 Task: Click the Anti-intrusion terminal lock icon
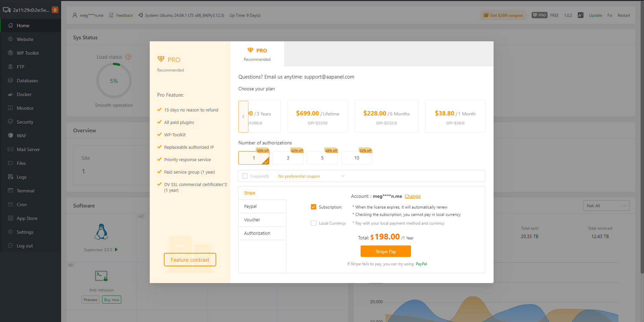coord(101,276)
